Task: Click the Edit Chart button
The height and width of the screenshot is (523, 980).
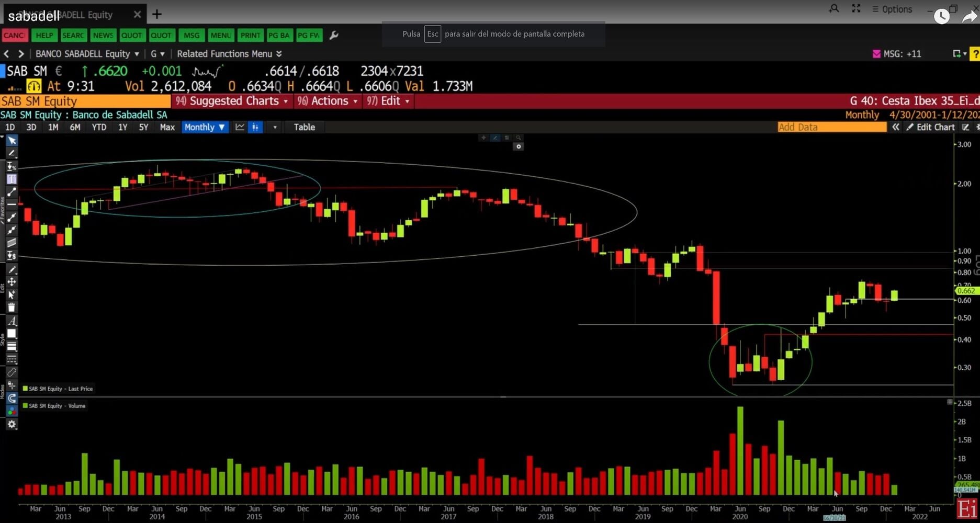Action: (x=931, y=127)
